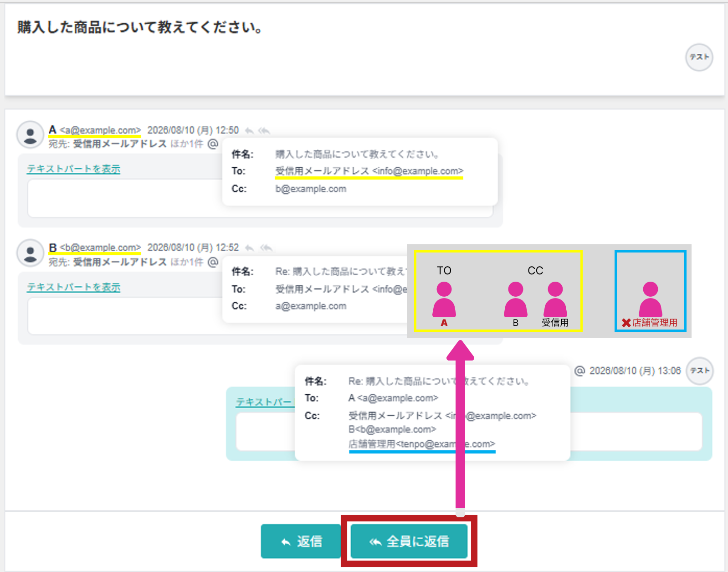
Task: Click To recipient A <a@example.com> in the sent message popup
Action: coord(393,398)
